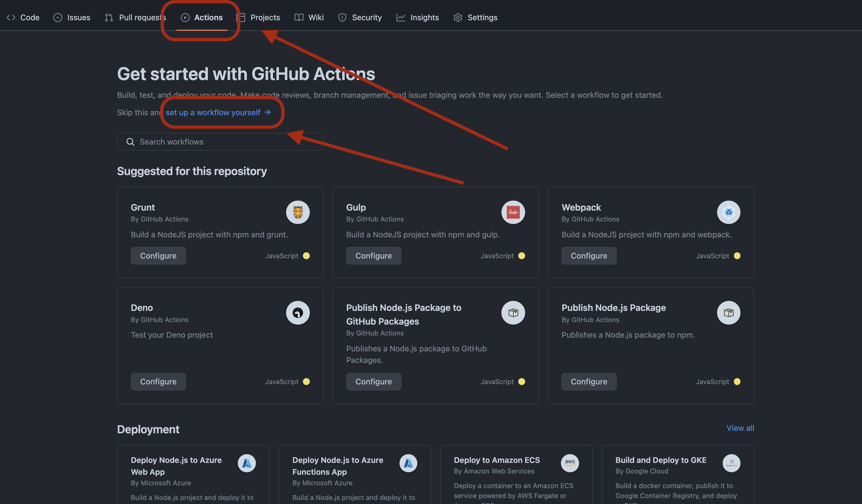Click the Insights graph icon
This screenshot has width=862, height=504.
[400, 17]
